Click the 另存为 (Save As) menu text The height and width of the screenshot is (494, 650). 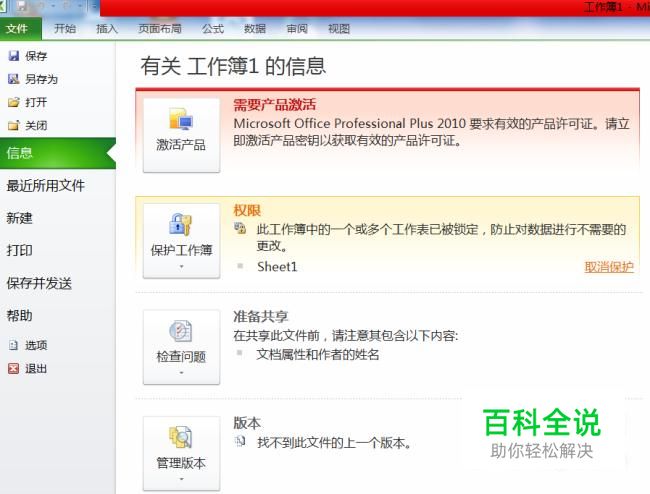tap(41, 79)
